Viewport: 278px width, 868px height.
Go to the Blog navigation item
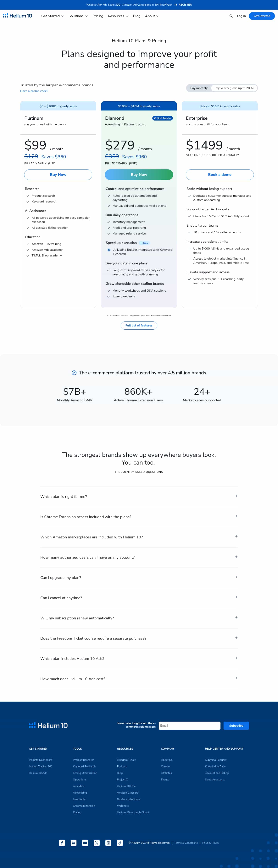coord(137,16)
